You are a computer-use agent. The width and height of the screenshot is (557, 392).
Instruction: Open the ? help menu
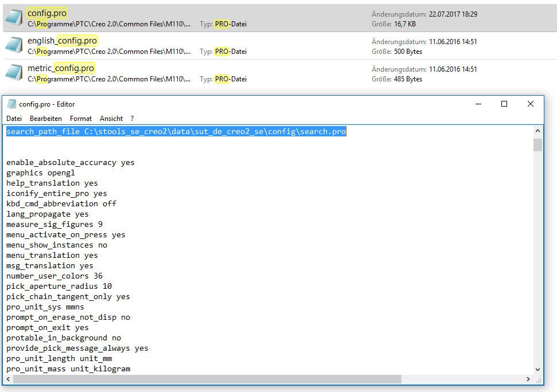131,119
